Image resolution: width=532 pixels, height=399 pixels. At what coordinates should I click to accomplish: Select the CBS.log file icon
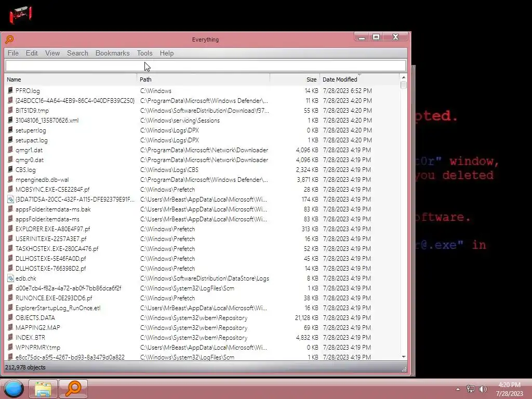(x=10, y=169)
